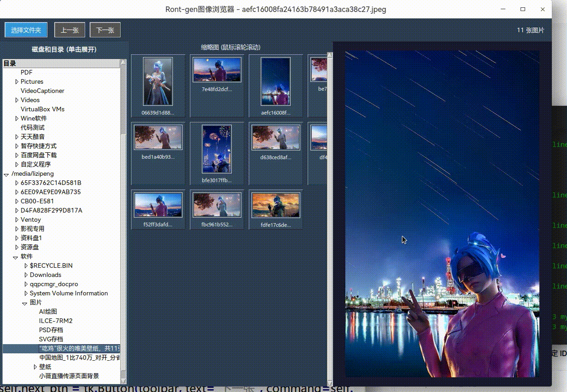The width and height of the screenshot is (567, 392).
Task: Select the ILCE-7RM2 folder
Action: 56,321
